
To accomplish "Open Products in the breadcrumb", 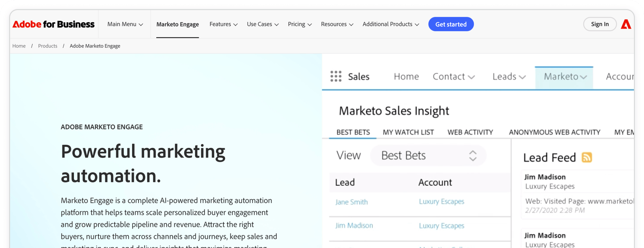I will tap(47, 46).
